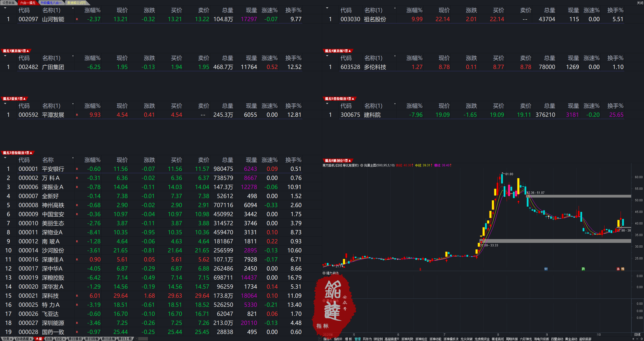Switch to the 升级擒龙八合一 tab
The image size is (644, 341).
[51, 3]
